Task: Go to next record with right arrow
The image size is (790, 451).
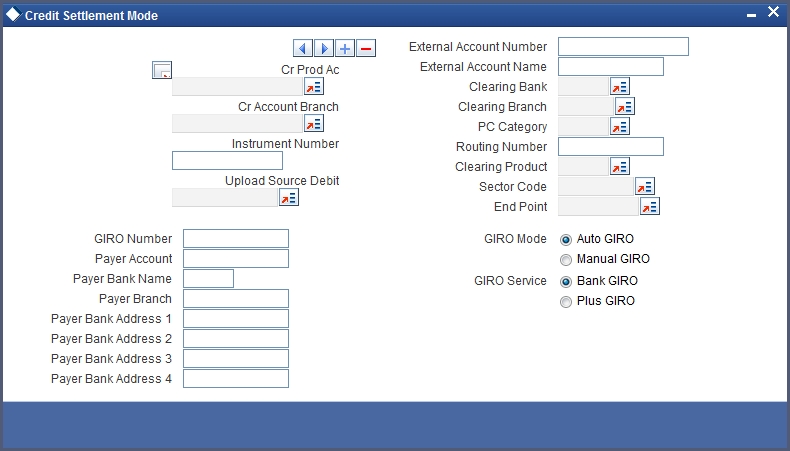Action: click(x=323, y=48)
